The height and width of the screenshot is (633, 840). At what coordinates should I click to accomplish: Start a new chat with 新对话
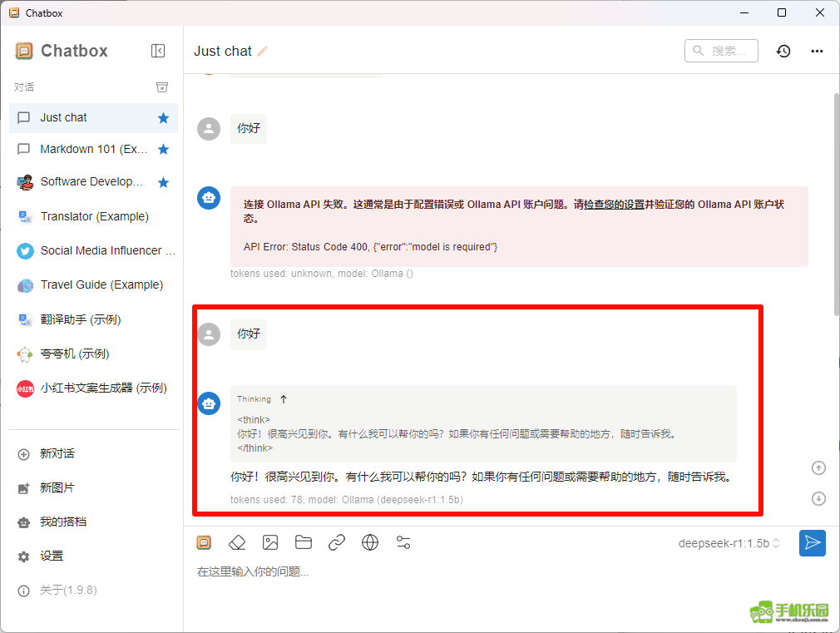tap(93, 454)
